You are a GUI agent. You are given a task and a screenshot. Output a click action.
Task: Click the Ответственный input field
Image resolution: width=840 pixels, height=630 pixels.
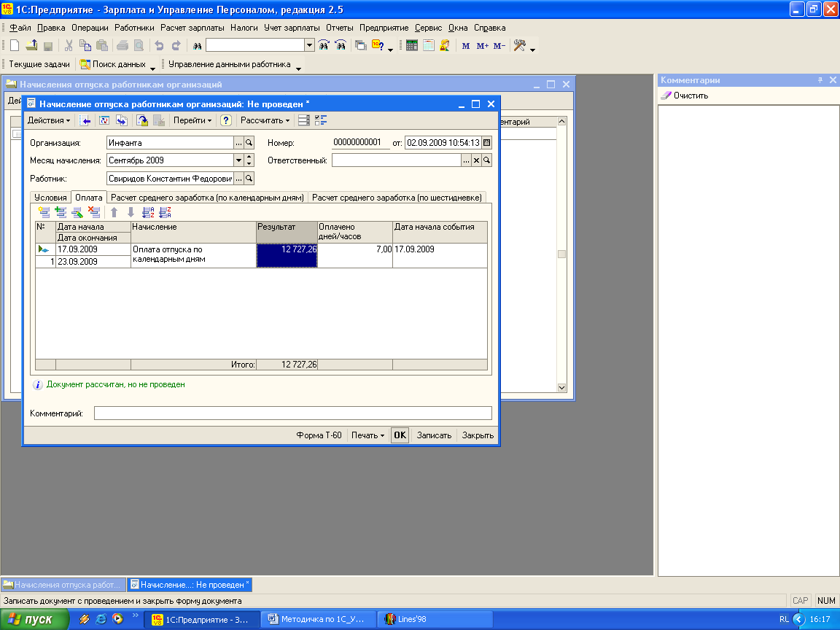397,160
